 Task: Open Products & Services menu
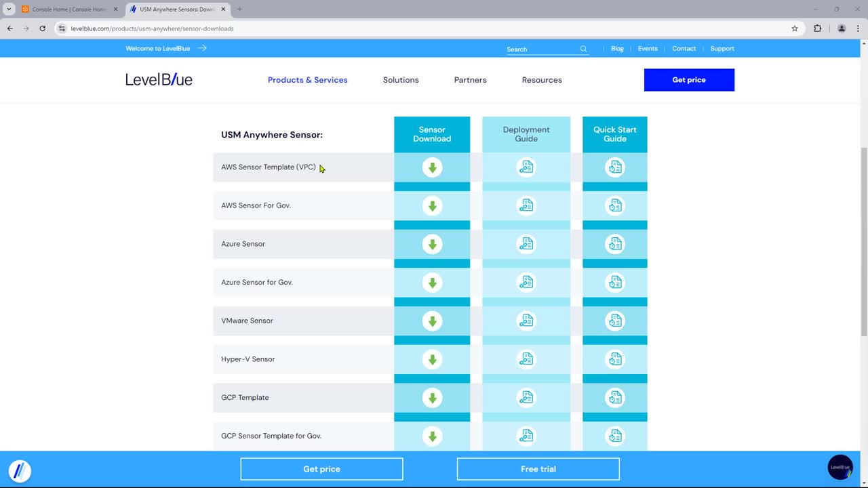click(x=308, y=80)
